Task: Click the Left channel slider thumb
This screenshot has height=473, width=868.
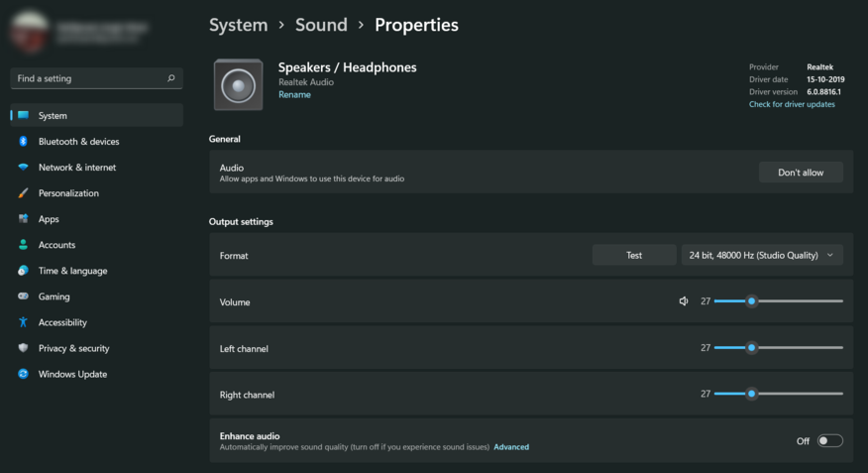Action: 752,348
